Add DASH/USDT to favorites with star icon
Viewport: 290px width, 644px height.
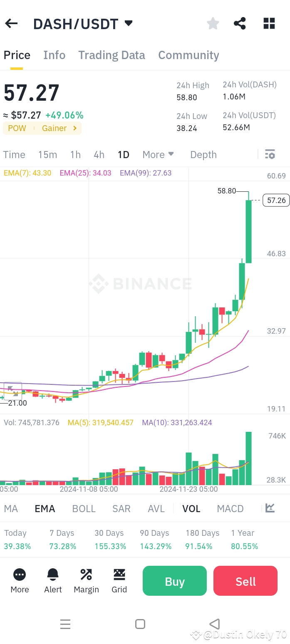[213, 24]
